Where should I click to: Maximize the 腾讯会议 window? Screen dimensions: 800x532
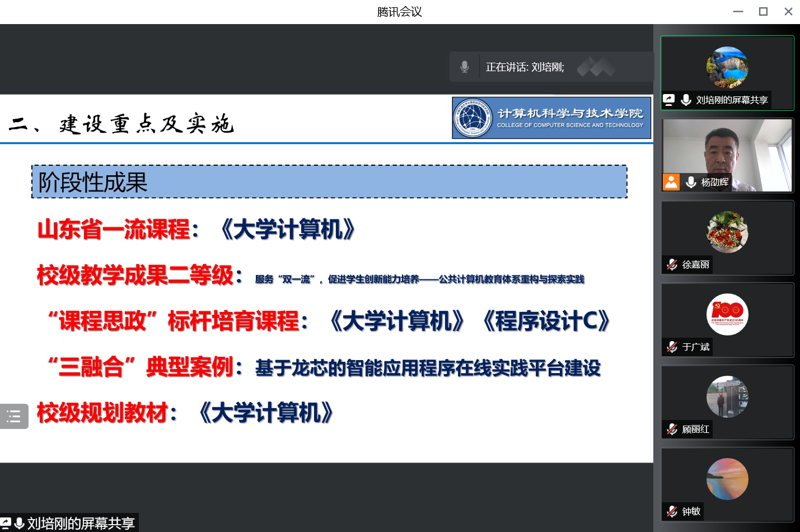(x=763, y=12)
